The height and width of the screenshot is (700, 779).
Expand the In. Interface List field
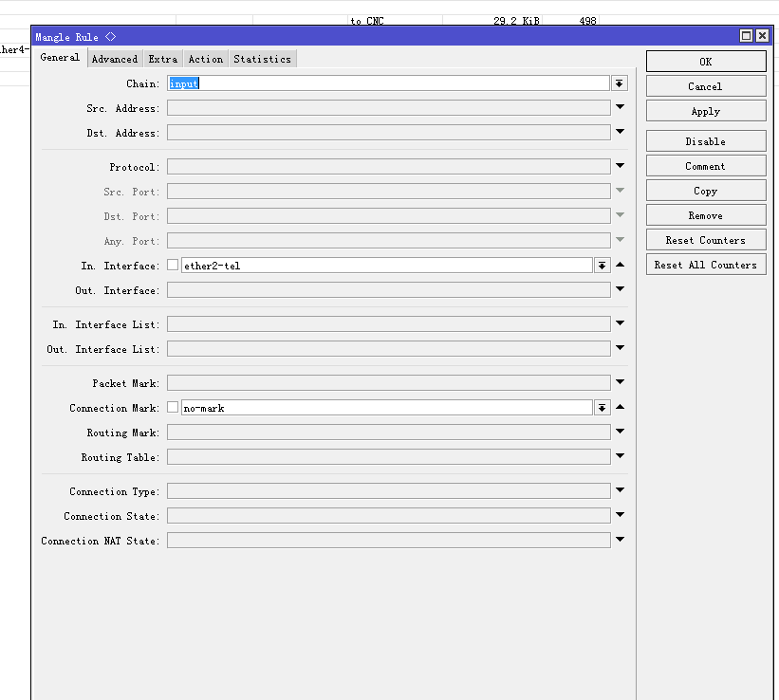[x=620, y=322]
